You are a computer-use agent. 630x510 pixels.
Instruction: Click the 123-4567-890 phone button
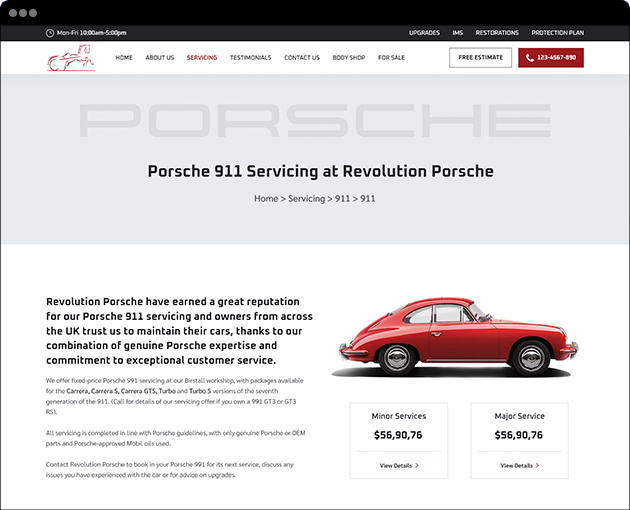[551, 57]
